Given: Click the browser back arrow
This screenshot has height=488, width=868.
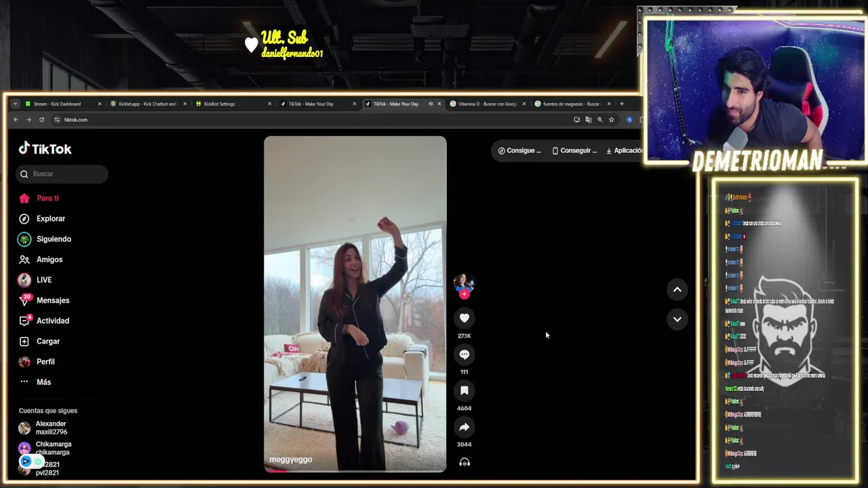Looking at the screenshot, I should coord(16,120).
